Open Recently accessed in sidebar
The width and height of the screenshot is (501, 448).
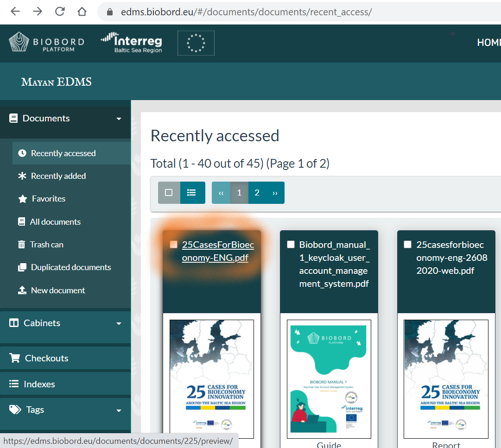coord(63,153)
